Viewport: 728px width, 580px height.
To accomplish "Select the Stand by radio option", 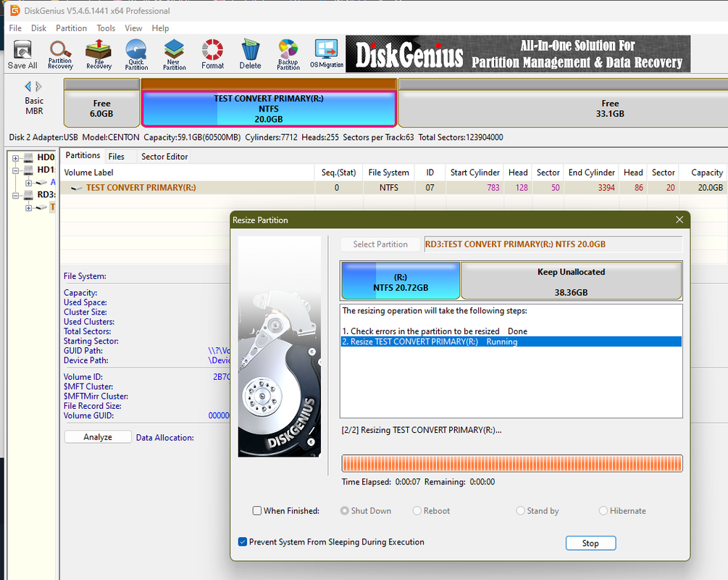I will (x=520, y=510).
